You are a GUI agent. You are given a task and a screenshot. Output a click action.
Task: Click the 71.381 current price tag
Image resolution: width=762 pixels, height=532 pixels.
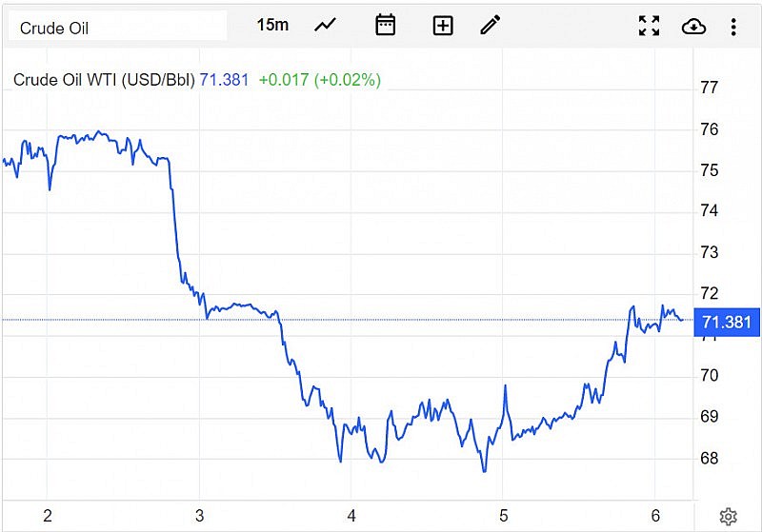tap(726, 322)
